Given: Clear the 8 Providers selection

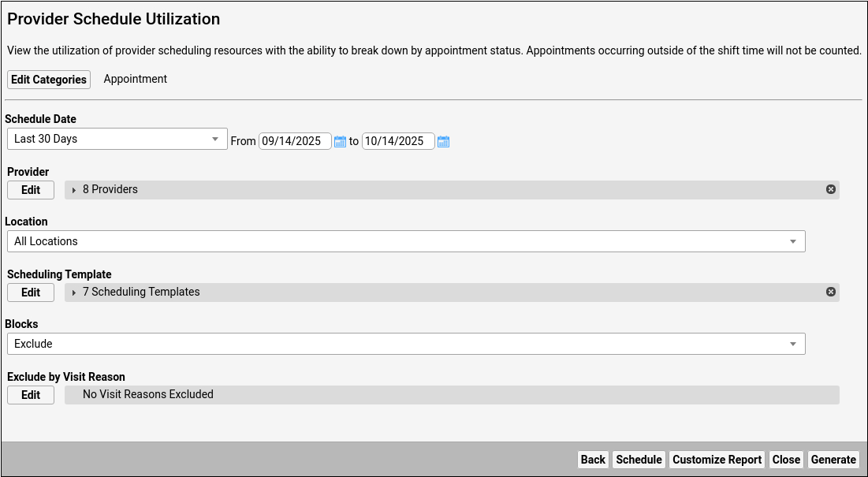Looking at the screenshot, I should coord(831,189).
